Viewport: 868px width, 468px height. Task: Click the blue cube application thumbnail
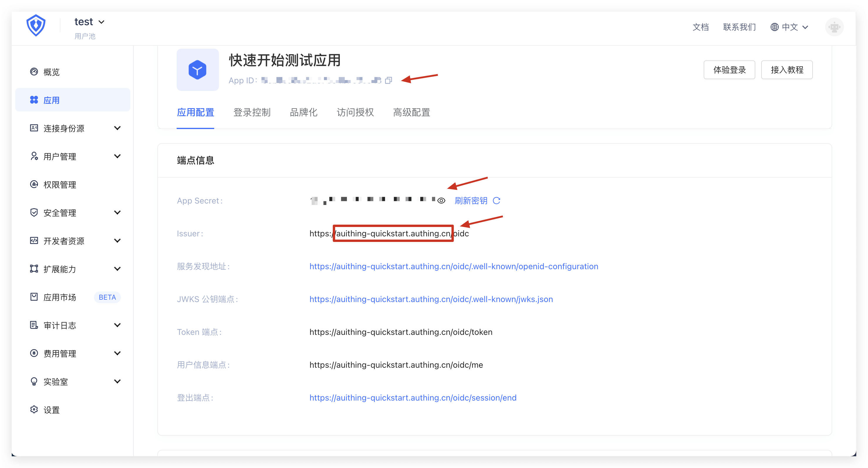click(197, 70)
